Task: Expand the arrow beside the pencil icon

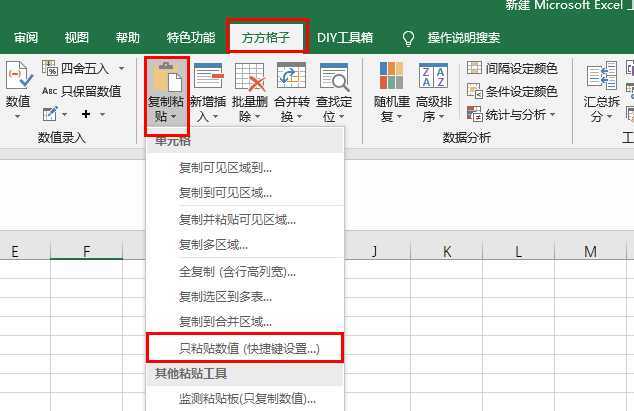Action: [65, 114]
